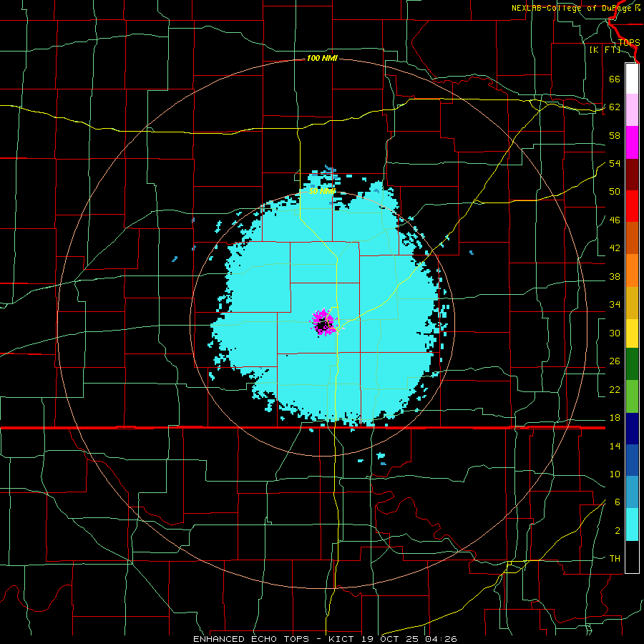Screen dimensions: 644x644
Task: Click the dark green 30 kft legend swatch
Action: 632,364
